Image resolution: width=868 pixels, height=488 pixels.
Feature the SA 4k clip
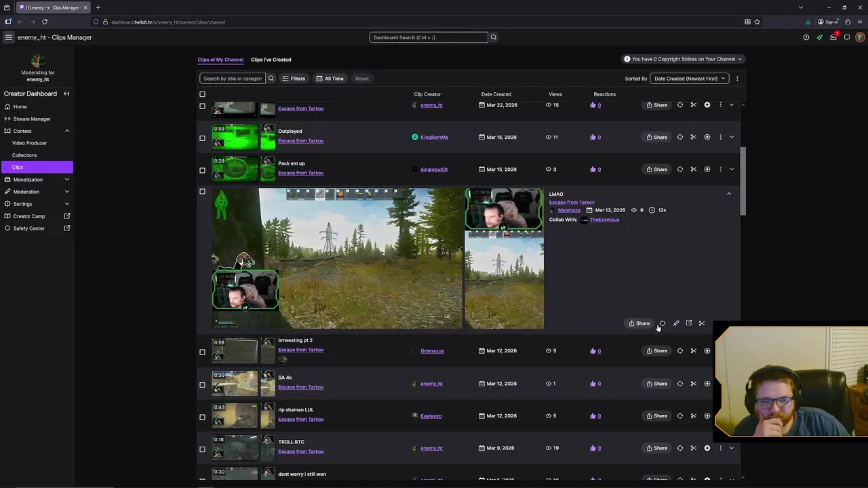click(707, 384)
